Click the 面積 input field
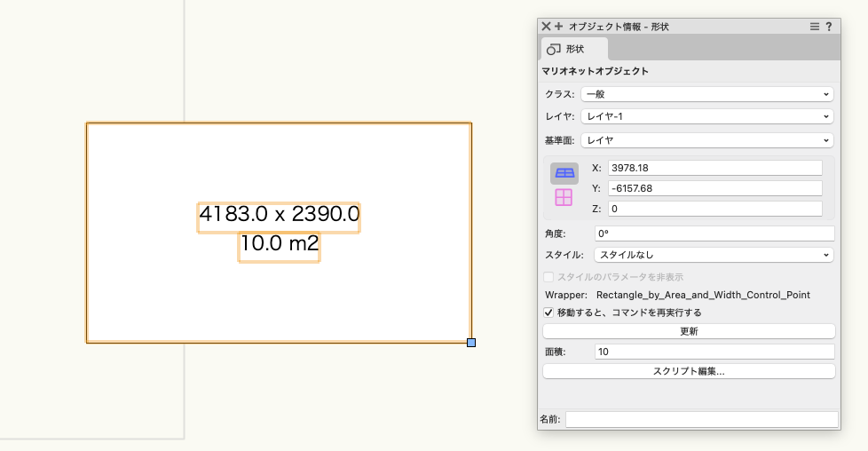 [x=714, y=352]
